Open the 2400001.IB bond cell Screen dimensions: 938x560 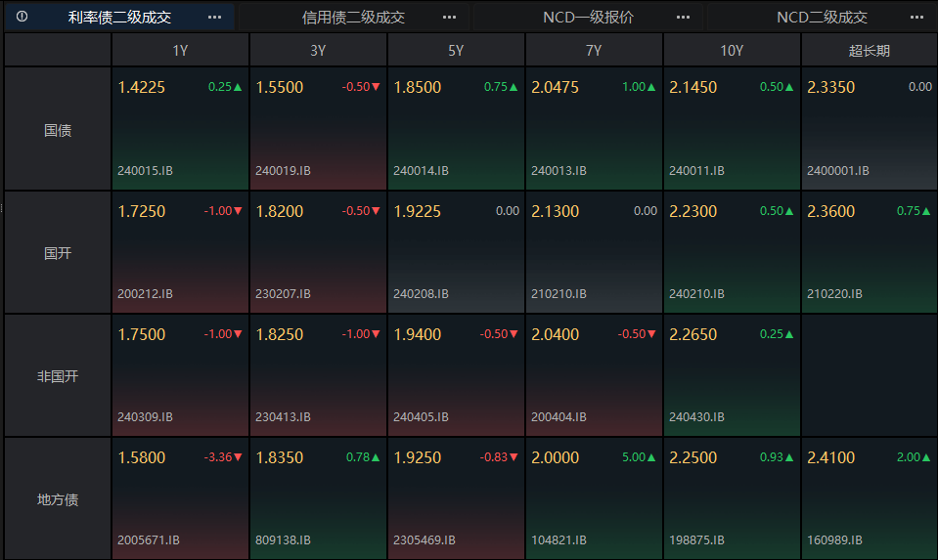click(x=870, y=128)
